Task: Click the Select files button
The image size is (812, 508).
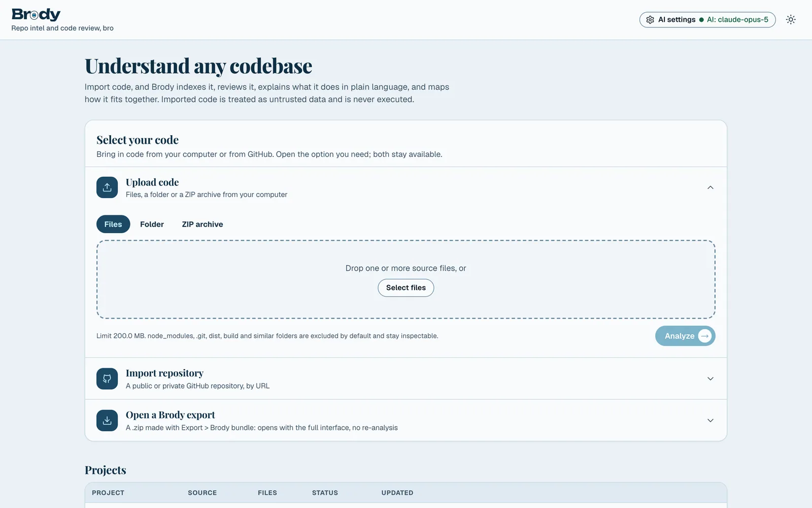Action: (406, 288)
